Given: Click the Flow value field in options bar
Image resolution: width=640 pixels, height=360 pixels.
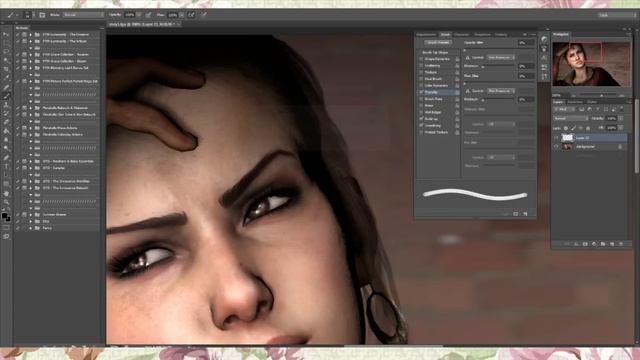Looking at the screenshot, I should [173, 15].
